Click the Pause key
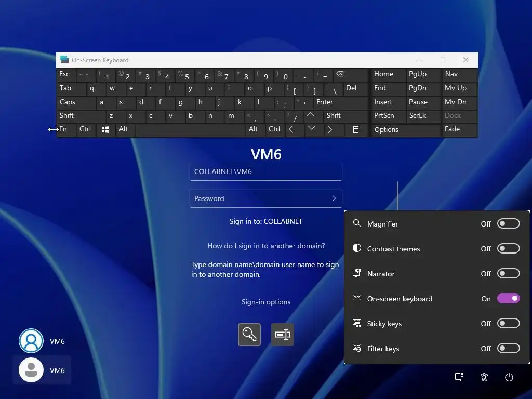Viewport: 532px width, 399px height. point(423,102)
